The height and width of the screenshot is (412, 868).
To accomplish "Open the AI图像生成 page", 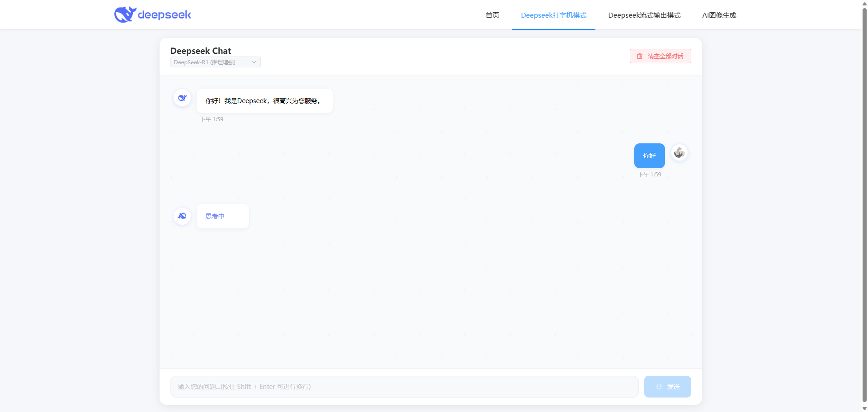I will click(x=719, y=15).
